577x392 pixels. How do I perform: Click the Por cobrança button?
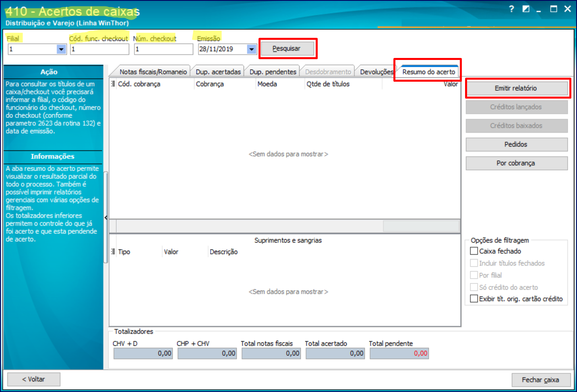point(517,163)
